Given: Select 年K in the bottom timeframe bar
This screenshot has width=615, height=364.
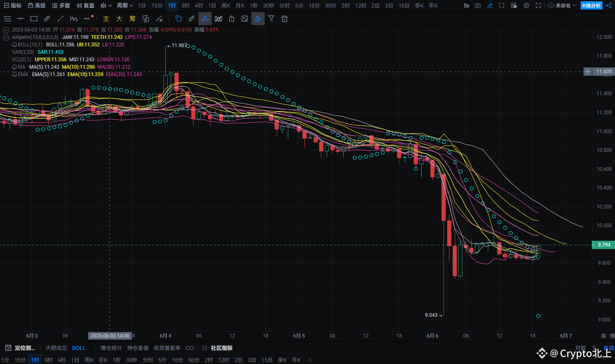Looking at the screenshot, I should pos(297,360).
